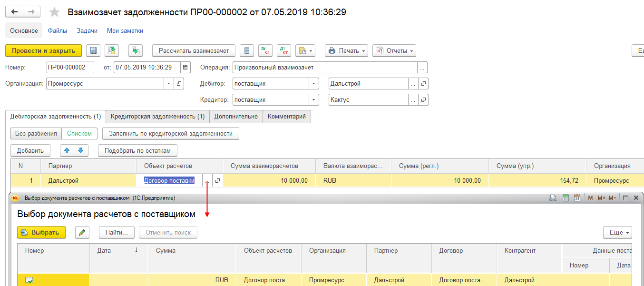Screen dimensions: 644x286
Task: Open the Задачи link
Action: click(87, 30)
